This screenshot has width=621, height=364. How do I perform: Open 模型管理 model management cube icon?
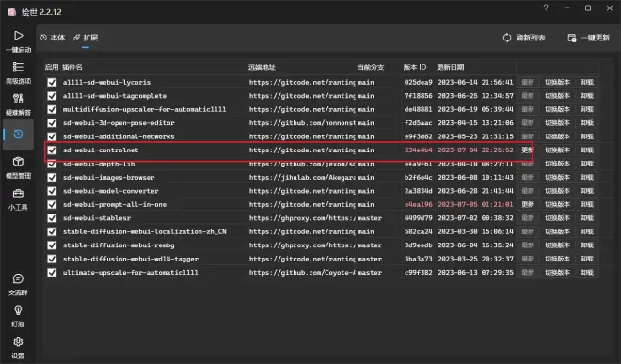point(18,162)
